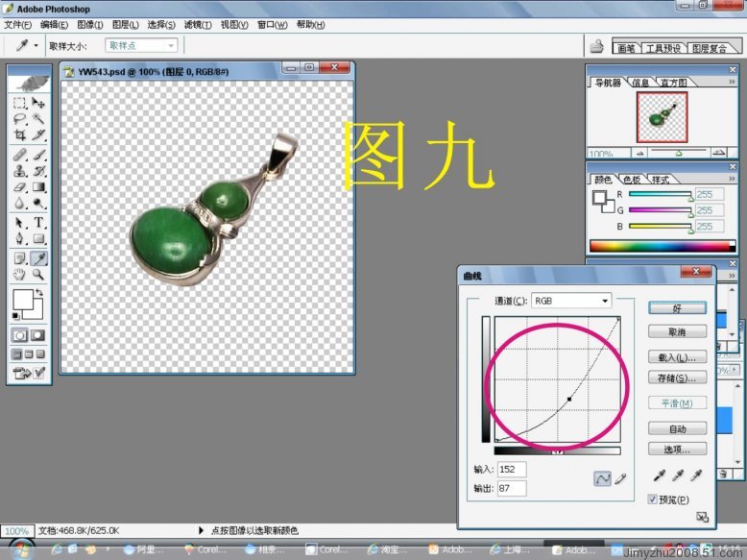Select the Path Selection tool
The width and height of the screenshot is (747, 560).
pos(19,223)
